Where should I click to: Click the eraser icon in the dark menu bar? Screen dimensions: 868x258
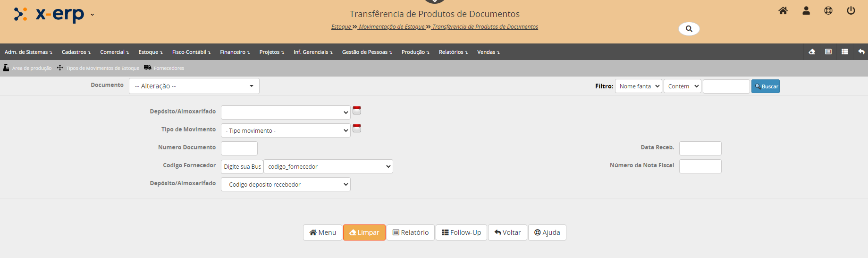(812, 52)
